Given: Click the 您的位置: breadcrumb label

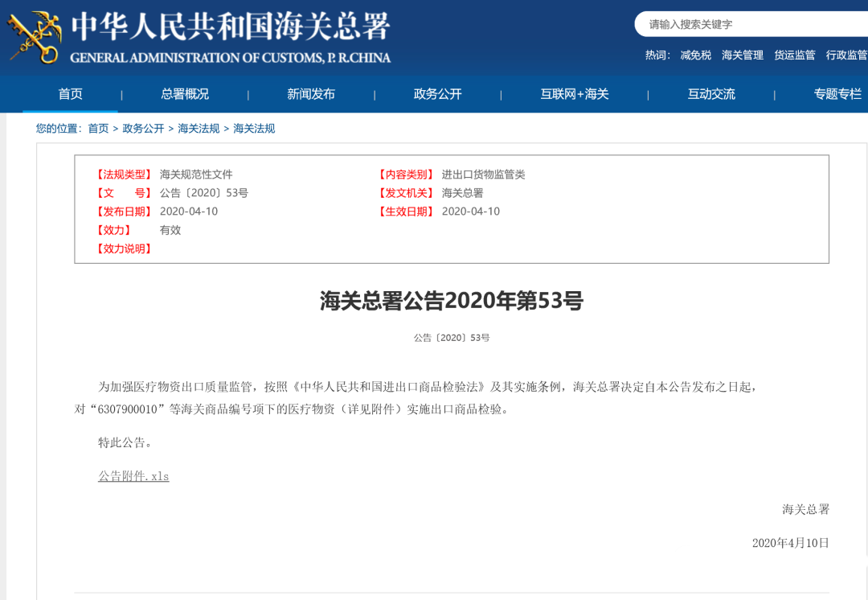Looking at the screenshot, I should click(59, 129).
